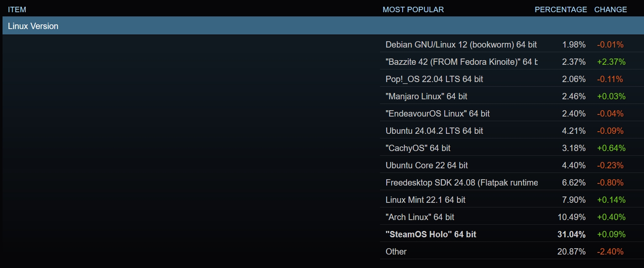The height and width of the screenshot is (268, 644).
Task: Click the ITEM column header
Action: [17, 9]
